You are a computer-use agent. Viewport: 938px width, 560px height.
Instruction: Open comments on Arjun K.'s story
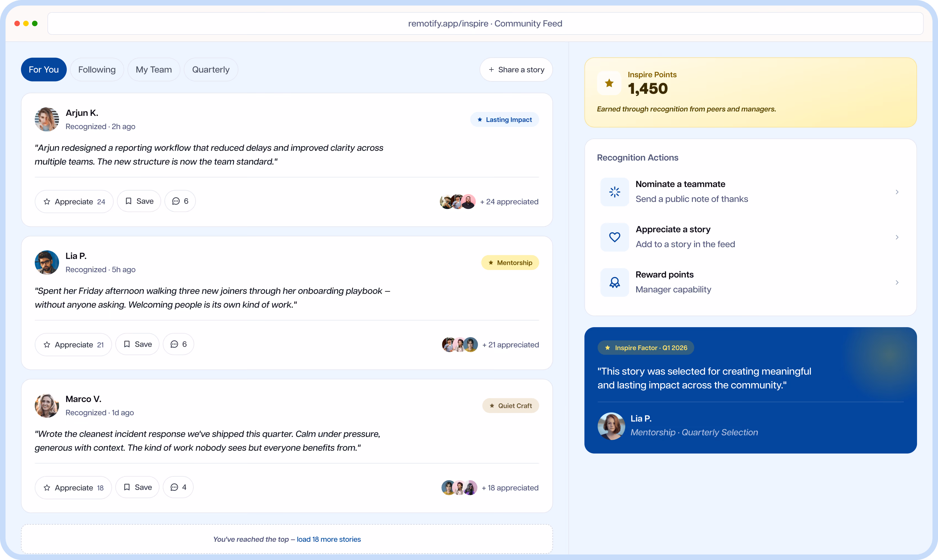click(x=180, y=201)
